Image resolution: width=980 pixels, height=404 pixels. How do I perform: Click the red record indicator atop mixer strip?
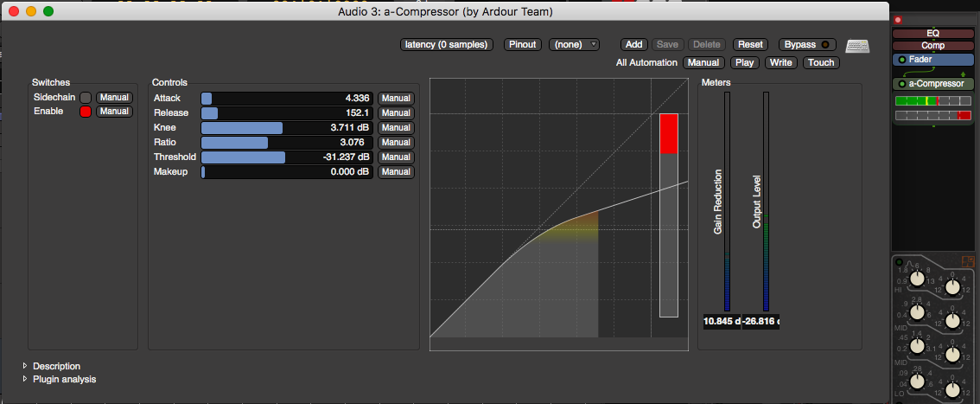(x=898, y=20)
